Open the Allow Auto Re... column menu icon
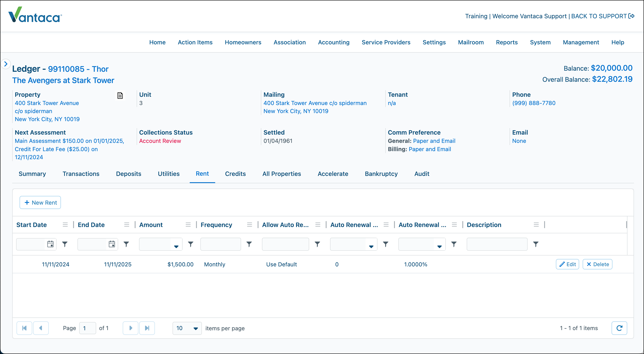 318,225
